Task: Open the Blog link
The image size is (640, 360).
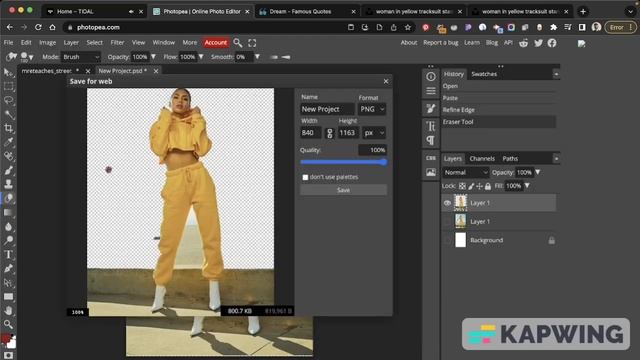Action: [x=492, y=42]
